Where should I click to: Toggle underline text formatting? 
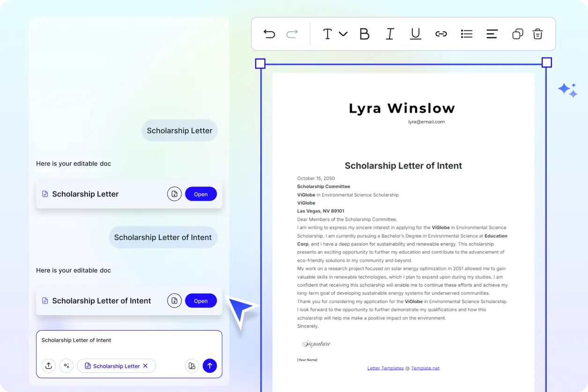click(415, 34)
